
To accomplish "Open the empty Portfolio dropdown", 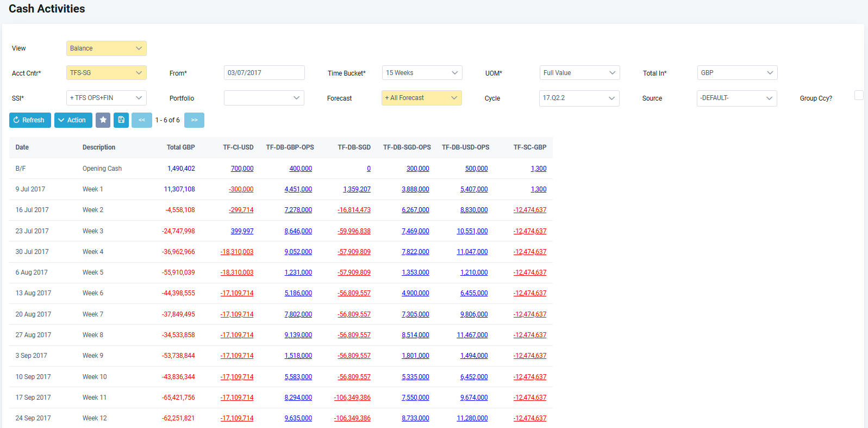I will [x=264, y=98].
